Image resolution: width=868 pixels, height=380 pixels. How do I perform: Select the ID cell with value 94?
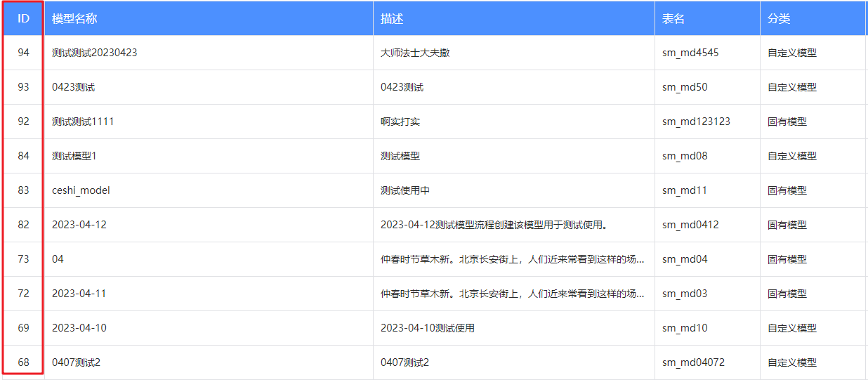[23, 53]
